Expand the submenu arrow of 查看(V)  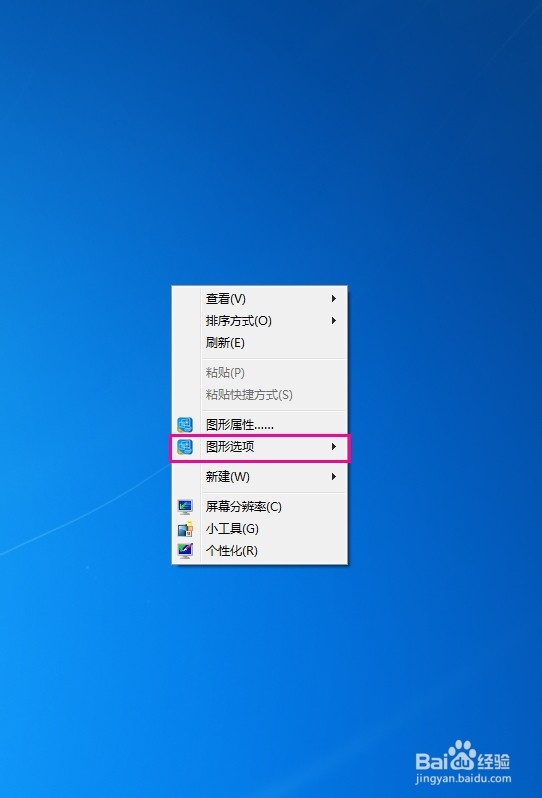(x=334, y=299)
